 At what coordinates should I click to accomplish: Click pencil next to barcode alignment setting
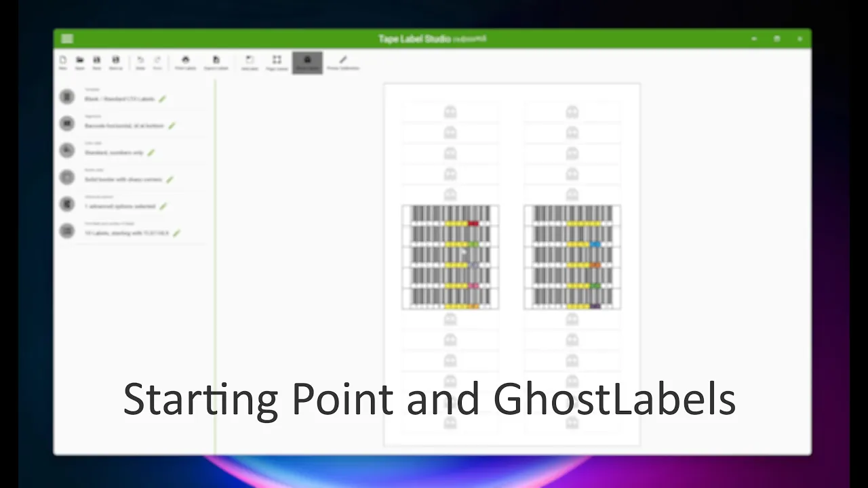click(x=172, y=125)
